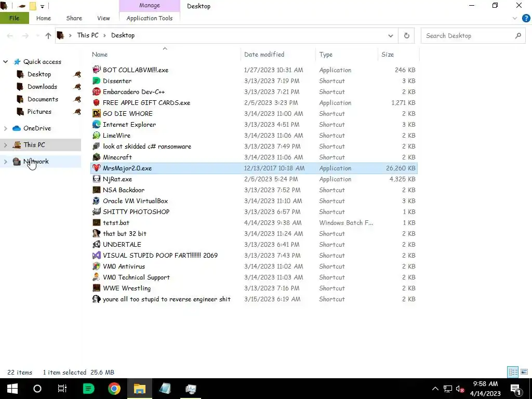Expand the OneDrive tree node
This screenshot has height=399, width=532.
tap(5, 128)
